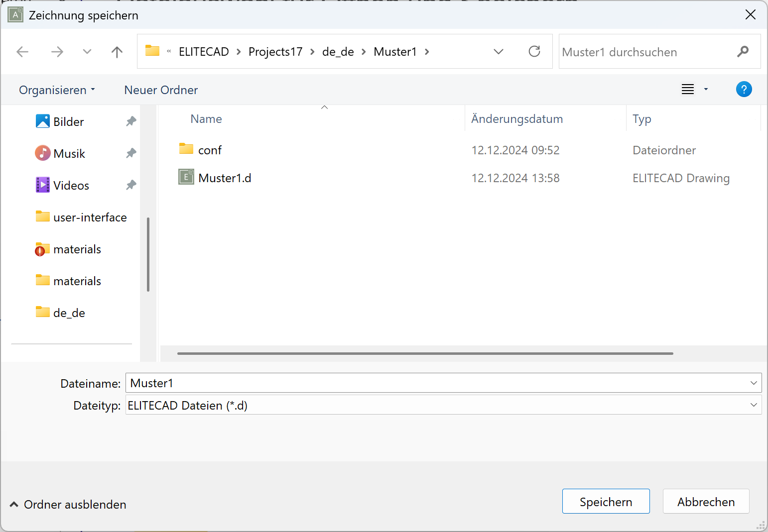Viewport: 768px width, 532px height.
Task: Open the Organisieren menu
Action: [x=56, y=90]
